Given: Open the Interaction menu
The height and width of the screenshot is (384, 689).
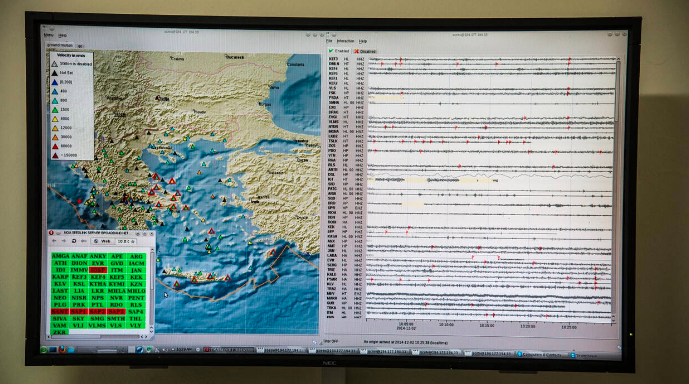Looking at the screenshot, I should (345, 41).
